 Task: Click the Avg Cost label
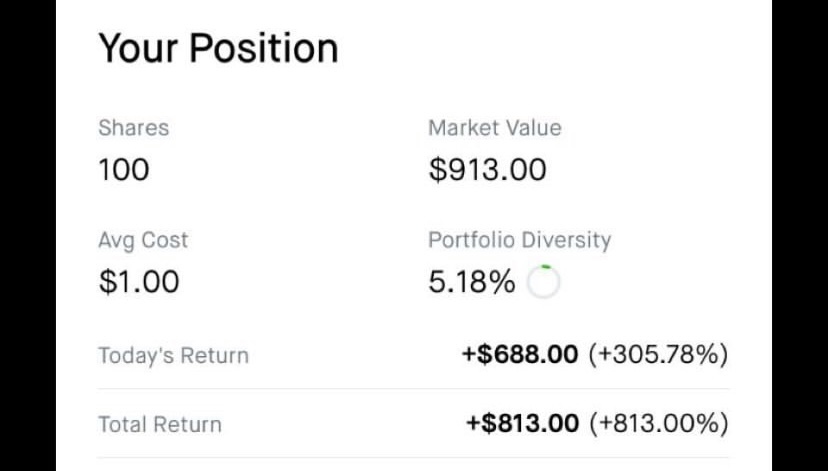point(143,240)
